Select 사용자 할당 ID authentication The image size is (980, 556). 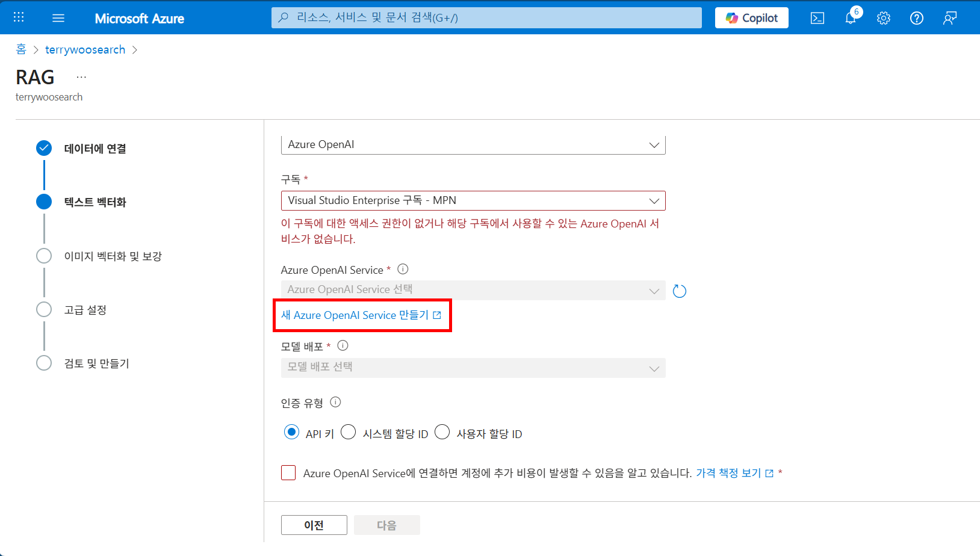[x=442, y=432]
